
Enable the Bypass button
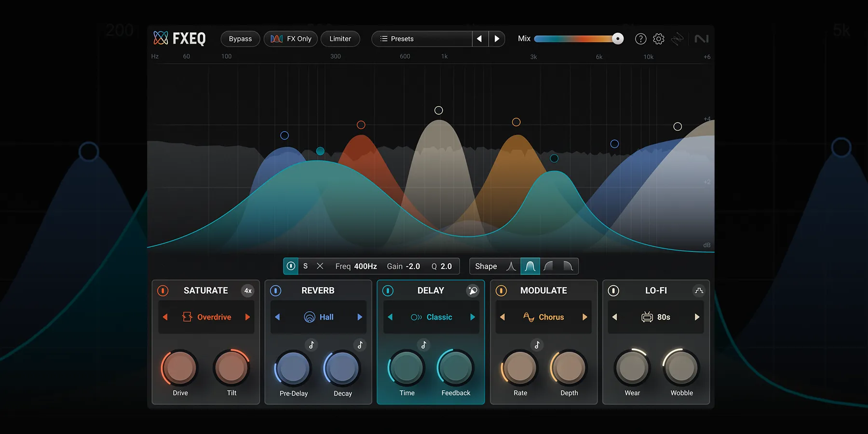click(240, 39)
